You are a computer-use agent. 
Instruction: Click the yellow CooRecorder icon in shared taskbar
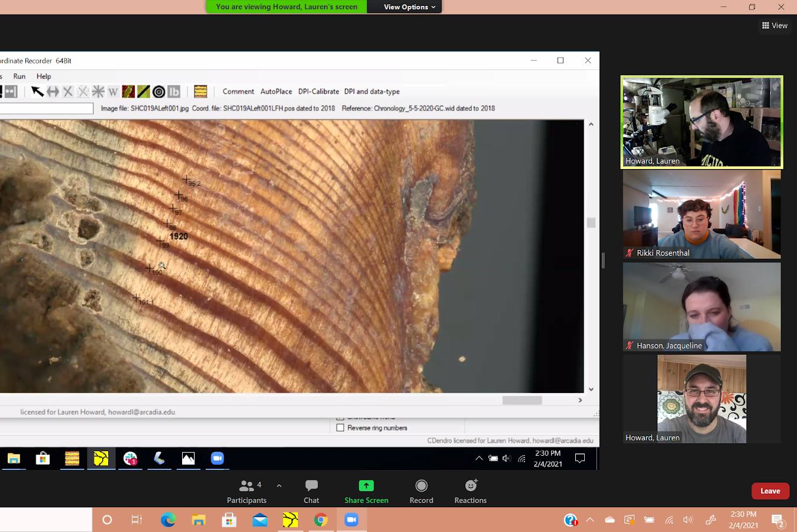click(x=101, y=458)
